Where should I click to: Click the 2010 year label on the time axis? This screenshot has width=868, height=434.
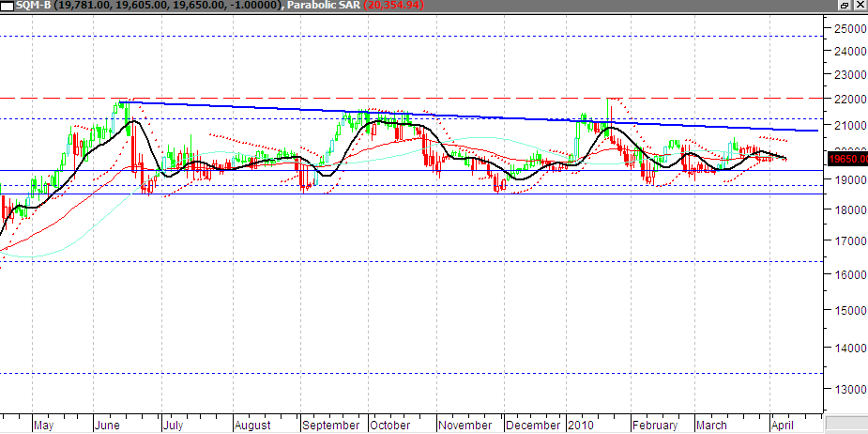tap(581, 425)
